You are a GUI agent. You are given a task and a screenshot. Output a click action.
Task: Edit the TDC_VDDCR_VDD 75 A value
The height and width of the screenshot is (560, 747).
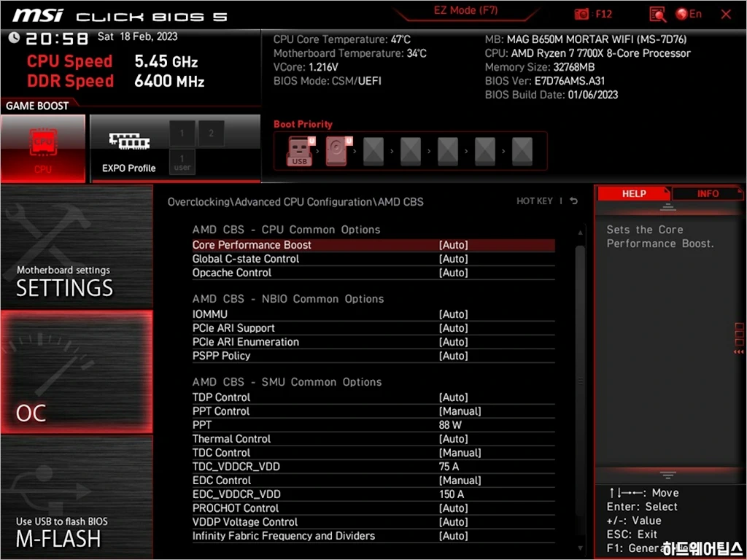pos(449,467)
